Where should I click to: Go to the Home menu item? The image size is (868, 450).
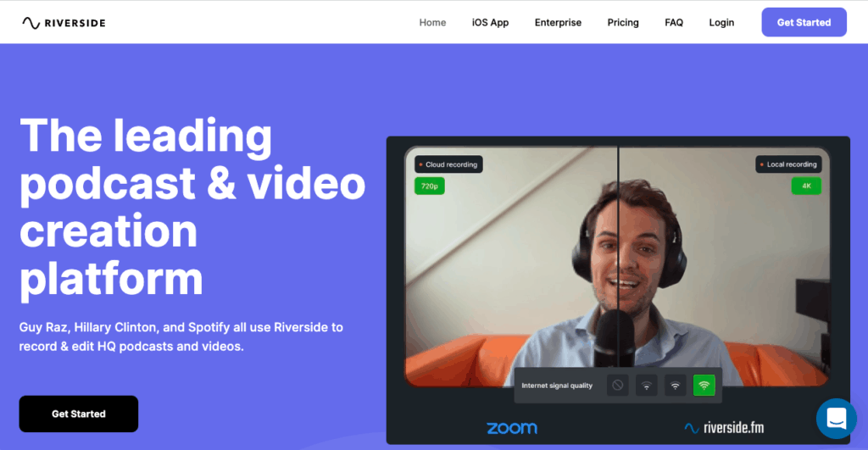(x=432, y=23)
